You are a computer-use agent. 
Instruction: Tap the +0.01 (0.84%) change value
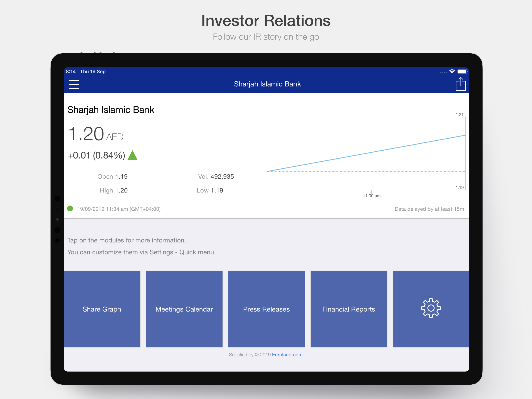[x=96, y=155]
